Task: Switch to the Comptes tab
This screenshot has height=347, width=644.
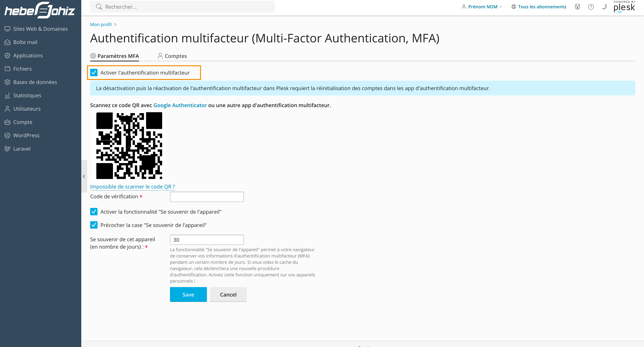Action: click(172, 56)
